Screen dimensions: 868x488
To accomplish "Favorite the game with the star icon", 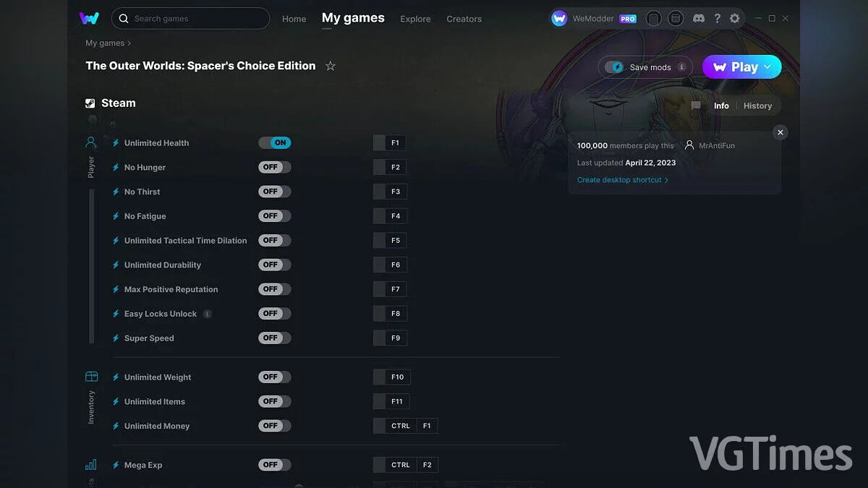I will pyautogui.click(x=331, y=66).
